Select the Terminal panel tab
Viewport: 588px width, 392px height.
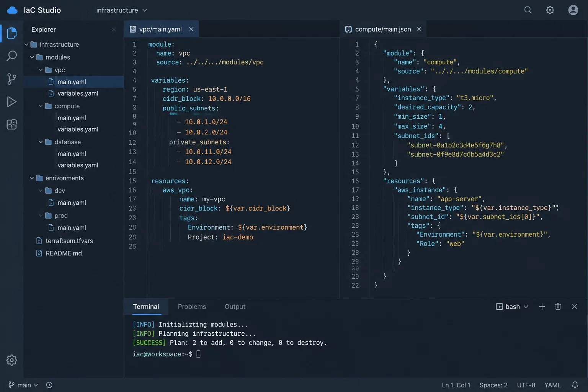tap(146, 307)
